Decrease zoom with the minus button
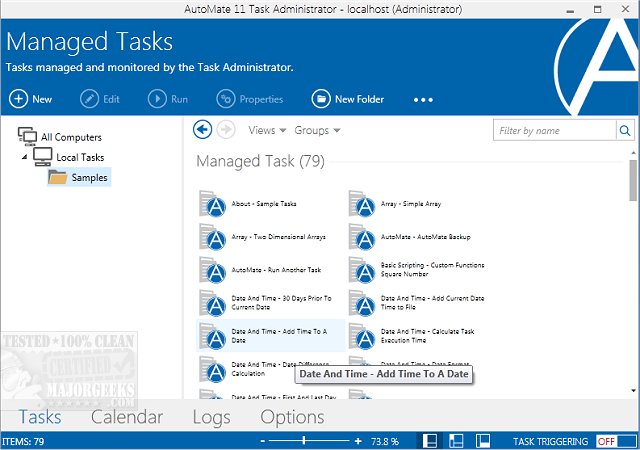 point(262,441)
